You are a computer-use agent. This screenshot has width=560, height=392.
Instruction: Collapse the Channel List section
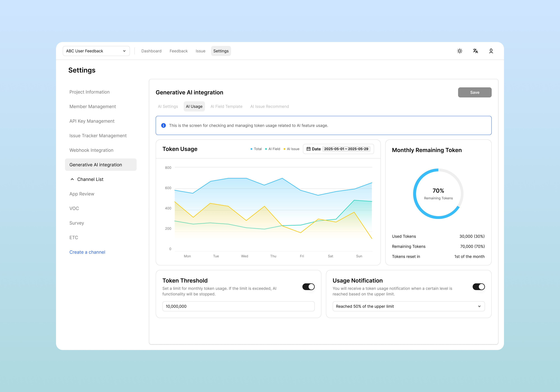72,179
